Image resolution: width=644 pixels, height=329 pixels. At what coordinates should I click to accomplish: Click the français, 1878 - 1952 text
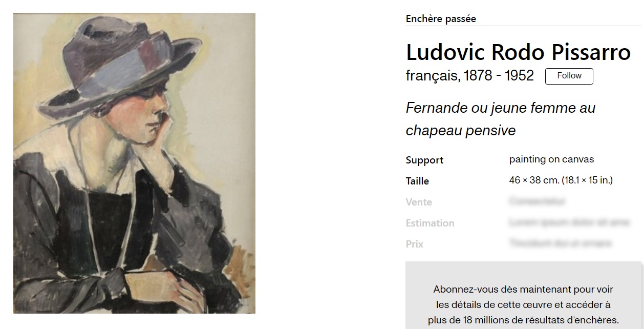tap(469, 76)
